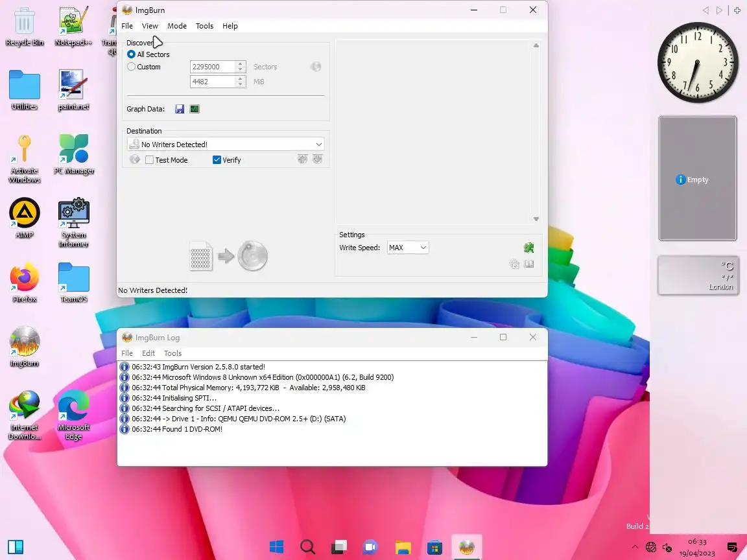Decrease MiB value stepper down arrow

(241, 84)
